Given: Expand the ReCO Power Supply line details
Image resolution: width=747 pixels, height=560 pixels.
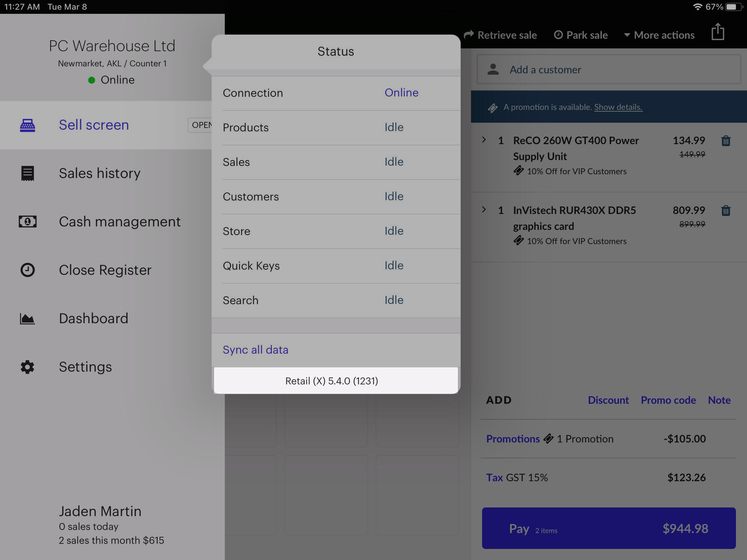Looking at the screenshot, I should click(x=484, y=140).
